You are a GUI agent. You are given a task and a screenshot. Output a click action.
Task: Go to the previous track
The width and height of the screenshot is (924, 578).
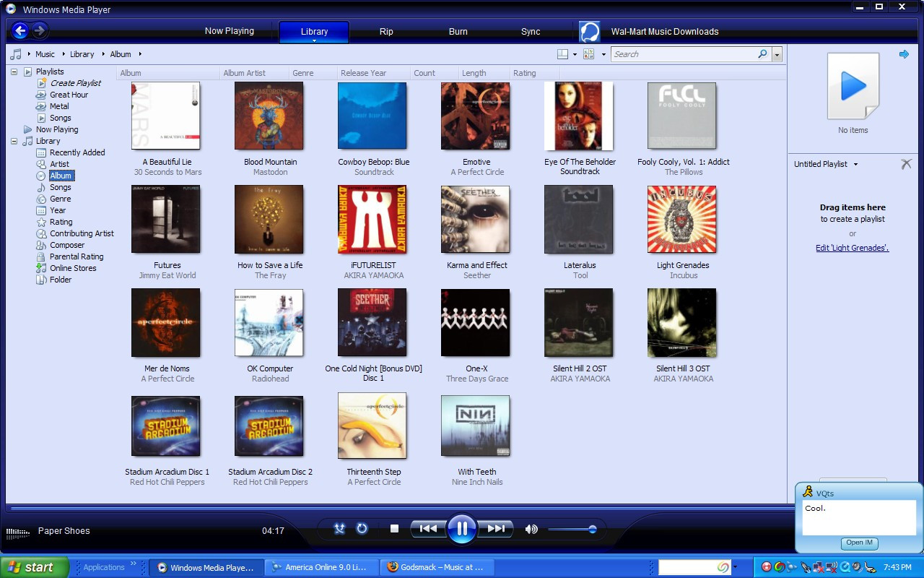coord(428,529)
